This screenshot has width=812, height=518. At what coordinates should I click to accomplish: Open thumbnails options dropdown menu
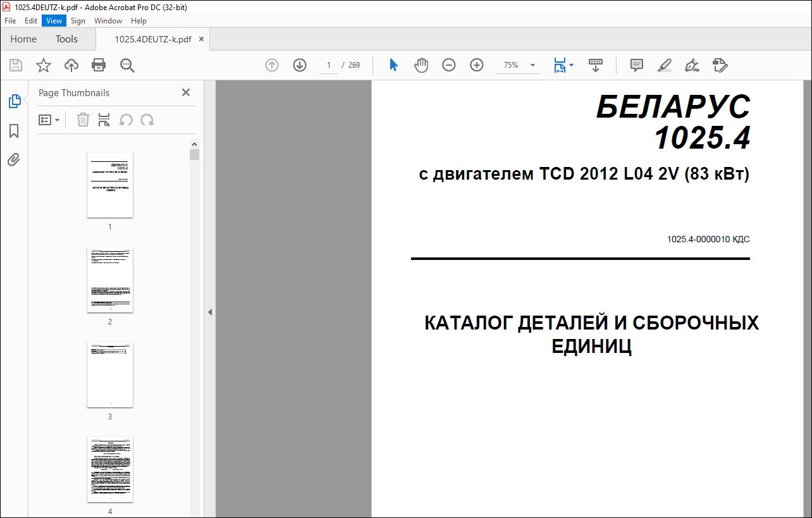click(49, 120)
